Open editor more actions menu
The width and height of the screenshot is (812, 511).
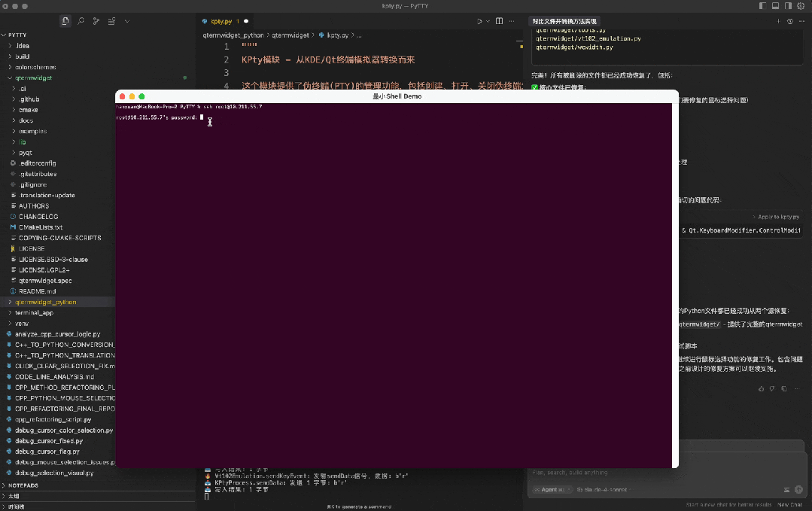pos(512,21)
